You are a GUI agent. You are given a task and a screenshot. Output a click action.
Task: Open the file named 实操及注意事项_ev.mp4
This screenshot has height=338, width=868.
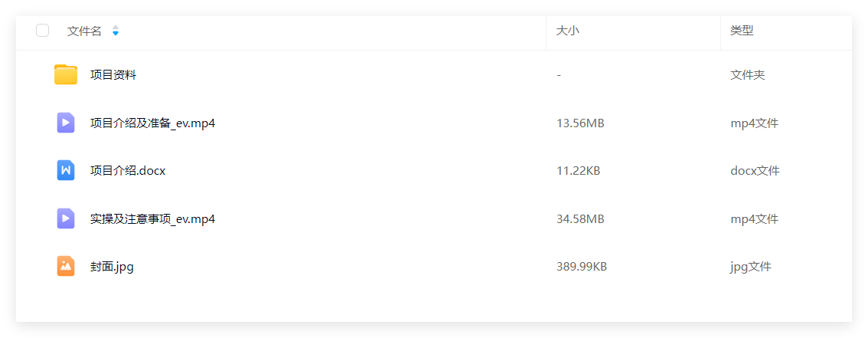point(152,219)
